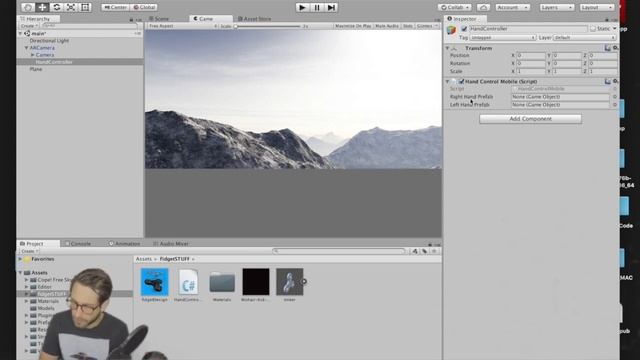The image size is (640, 360).
Task: Open Hand Control Mobile script help icon
Action: [607, 81]
